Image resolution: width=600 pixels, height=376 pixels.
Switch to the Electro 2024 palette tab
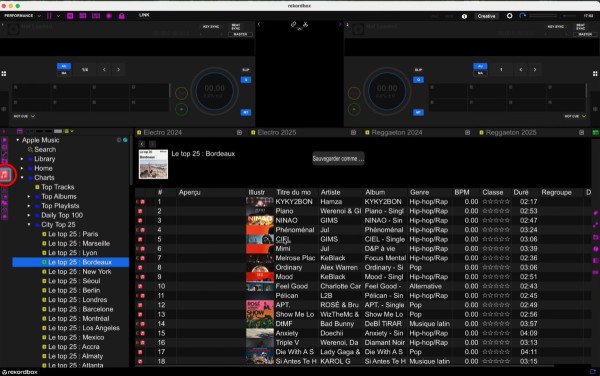(162, 132)
